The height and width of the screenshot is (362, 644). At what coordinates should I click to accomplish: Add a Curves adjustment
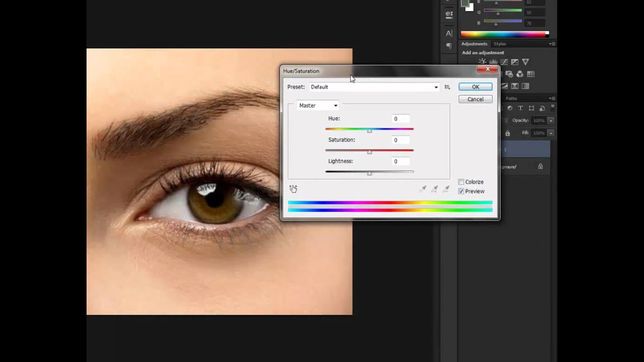click(504, 62)
